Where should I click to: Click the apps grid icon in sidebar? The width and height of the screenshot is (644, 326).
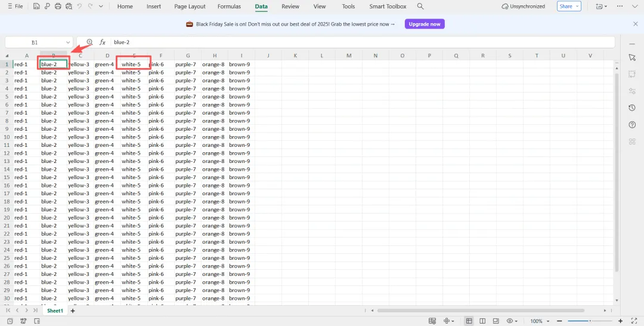632,142
